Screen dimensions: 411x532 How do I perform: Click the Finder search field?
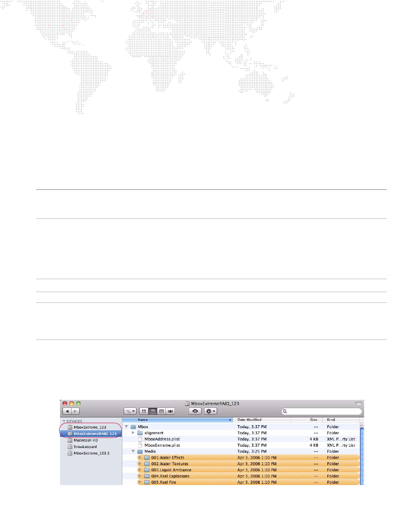click(321, 411)
